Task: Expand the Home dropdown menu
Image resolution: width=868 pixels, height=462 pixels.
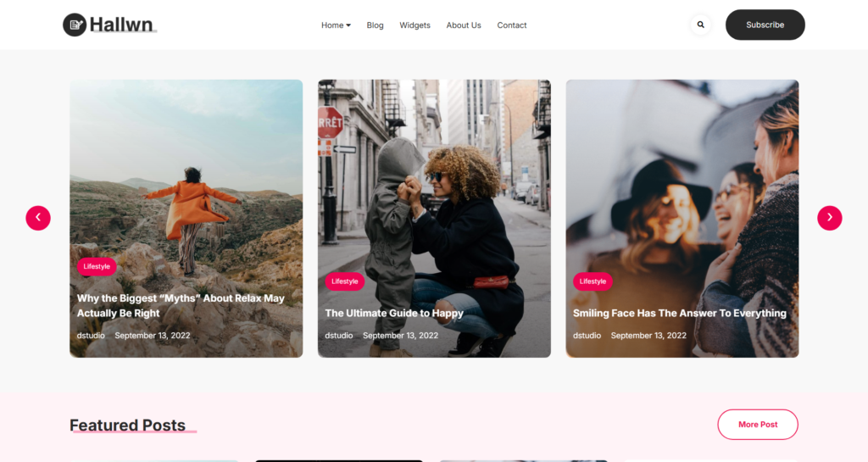Action: 336,25
